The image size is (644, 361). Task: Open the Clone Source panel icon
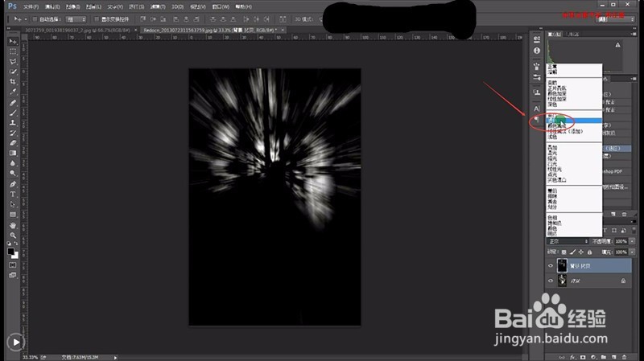537,92
